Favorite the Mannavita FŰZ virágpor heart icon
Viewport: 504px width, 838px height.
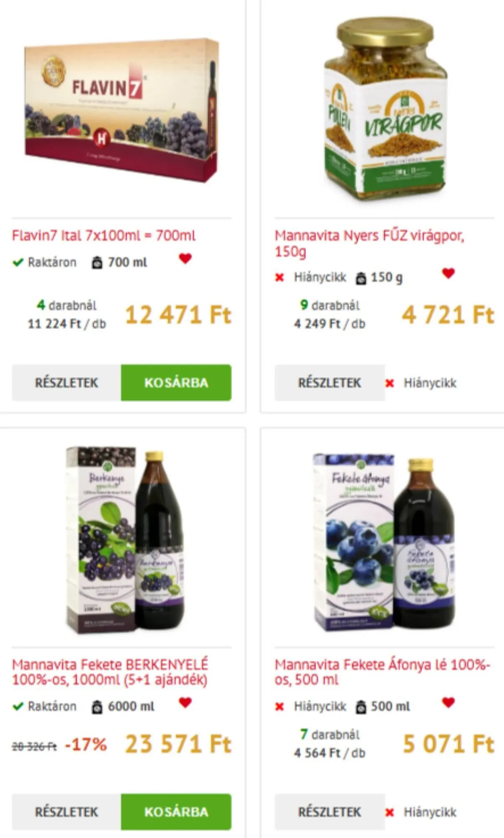click(448, 273)
